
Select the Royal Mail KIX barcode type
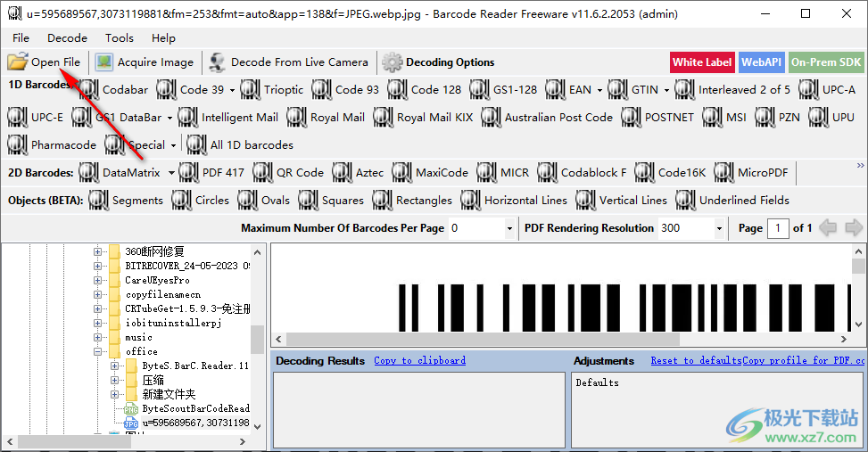(x=424, y=118)
